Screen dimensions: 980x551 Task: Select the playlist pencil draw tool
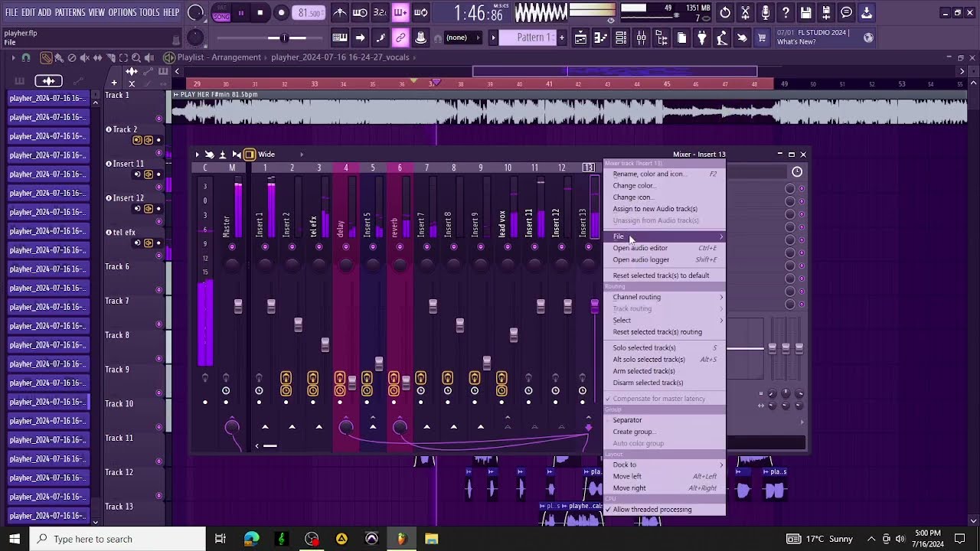click(x=46, y=57)
